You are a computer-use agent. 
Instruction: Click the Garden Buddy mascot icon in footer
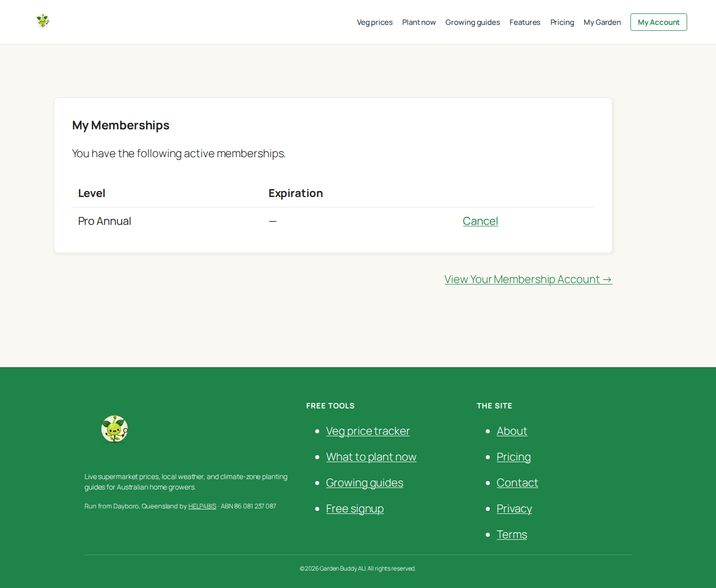tap(114, 428)
